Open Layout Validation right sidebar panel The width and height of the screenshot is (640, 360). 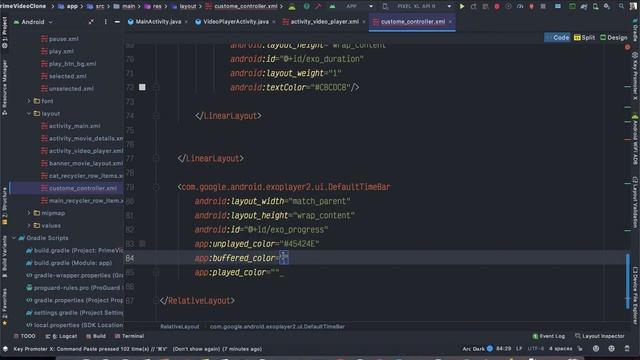(x=635, y=202)
